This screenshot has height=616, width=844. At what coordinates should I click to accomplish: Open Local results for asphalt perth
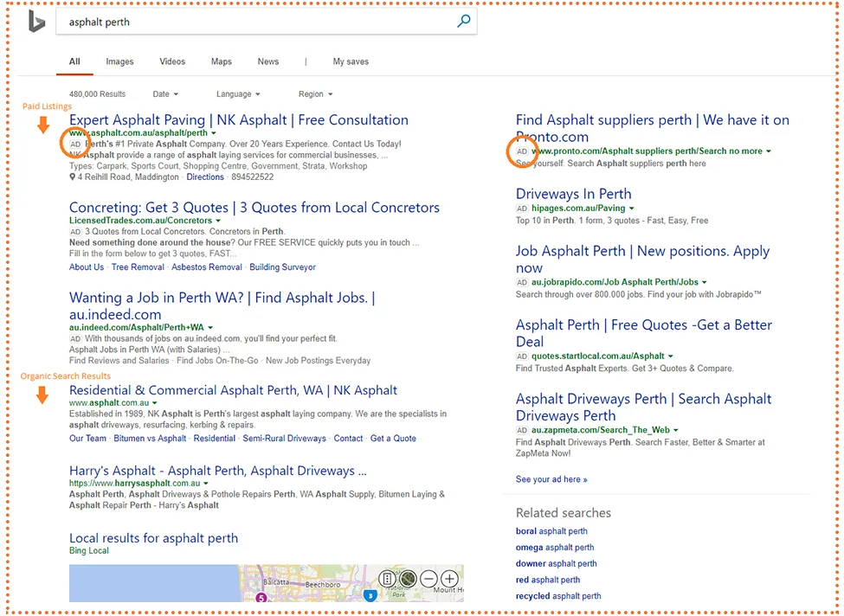[153, 538]
